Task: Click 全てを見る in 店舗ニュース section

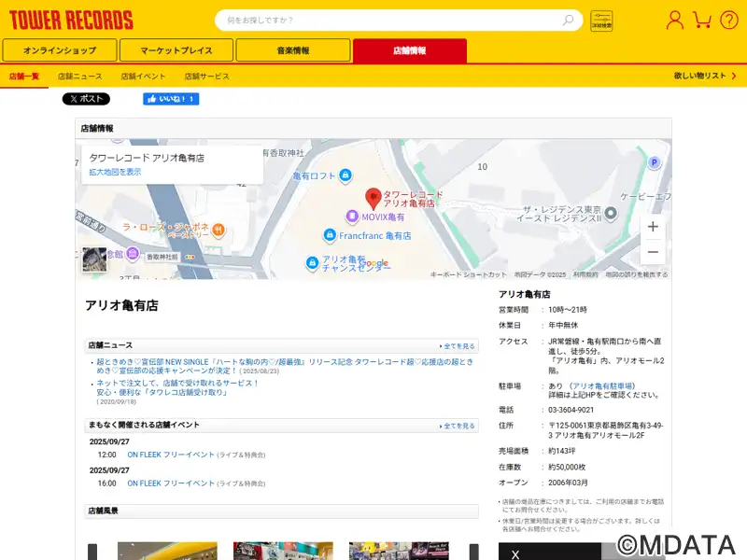Action: pyautogui.click(x=458, y=346)
